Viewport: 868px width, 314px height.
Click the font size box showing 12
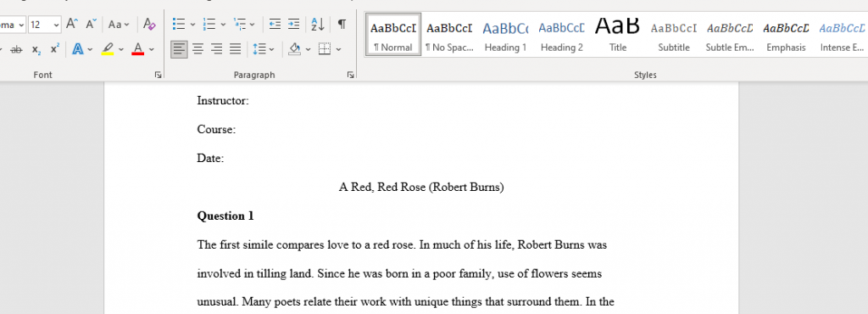(x=41, y=25)
